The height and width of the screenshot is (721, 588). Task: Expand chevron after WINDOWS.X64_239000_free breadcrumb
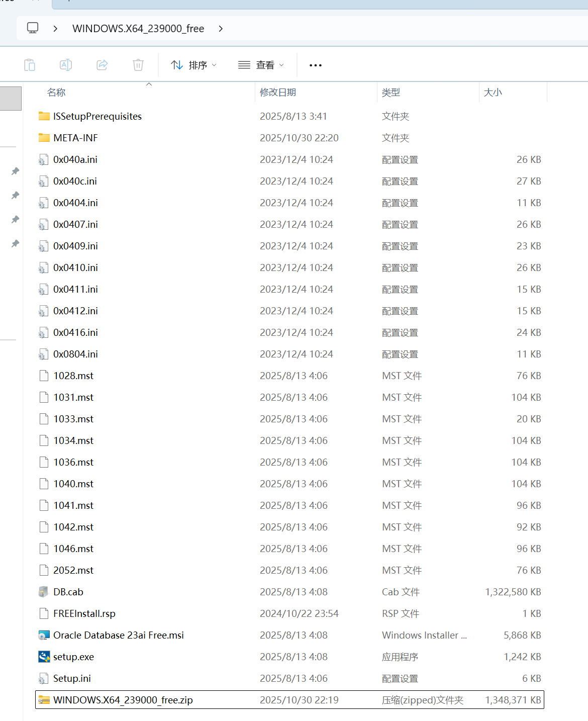(221, 29)
